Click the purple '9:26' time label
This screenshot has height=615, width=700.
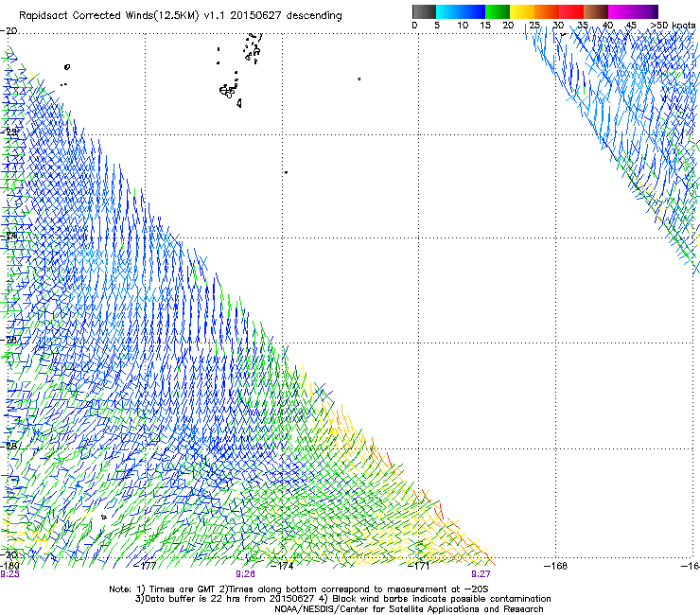[246, 574]
